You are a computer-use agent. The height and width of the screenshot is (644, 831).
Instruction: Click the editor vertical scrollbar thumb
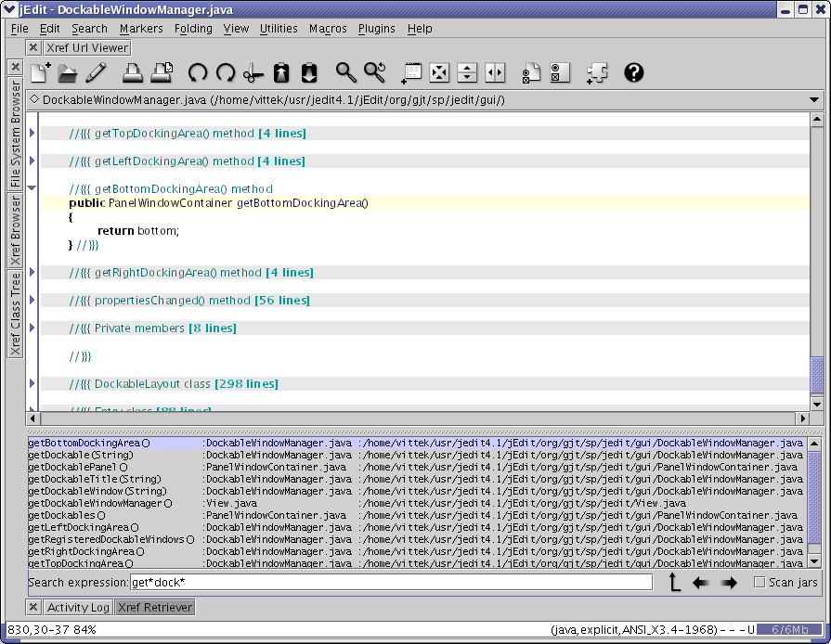tap(817, 376)
